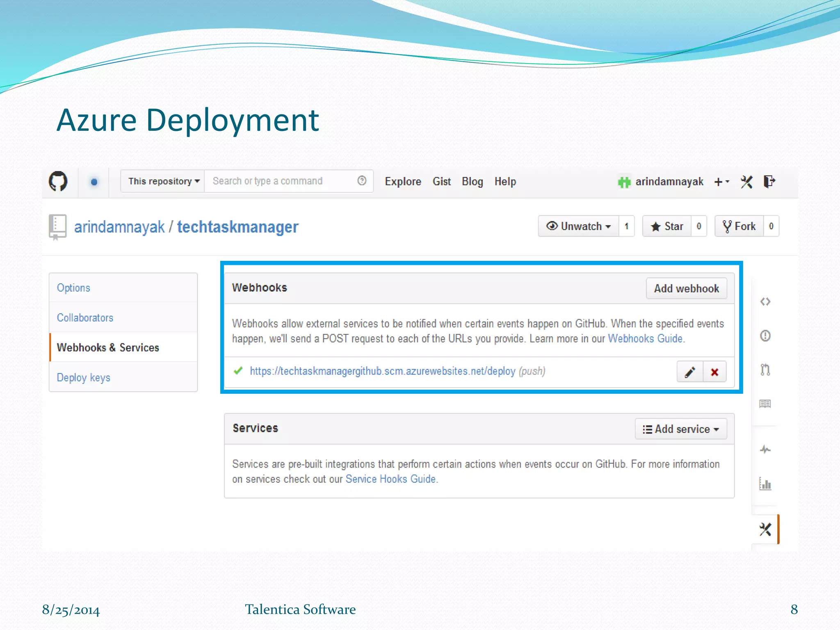Viewport: 840px width, 630px height.
Task: Click the GitHub Octocat logo
Action: (58, 181)
